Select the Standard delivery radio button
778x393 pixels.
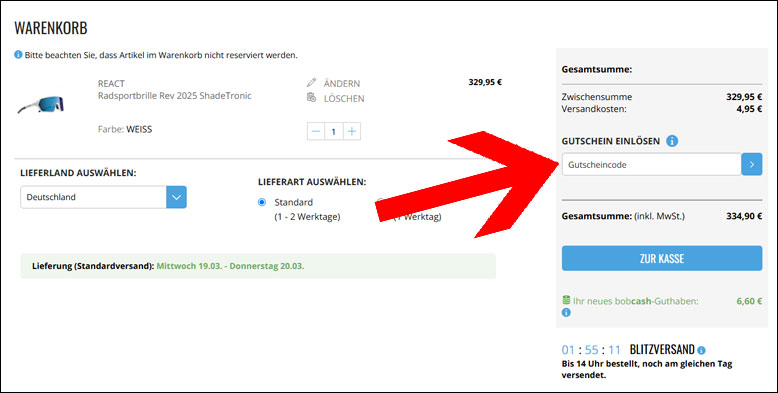[262, 202]
